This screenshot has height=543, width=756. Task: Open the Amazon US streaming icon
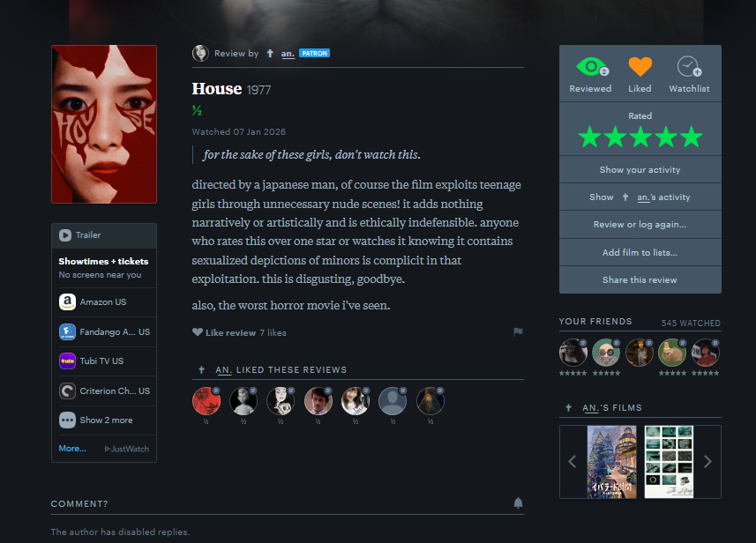point(68,302)
